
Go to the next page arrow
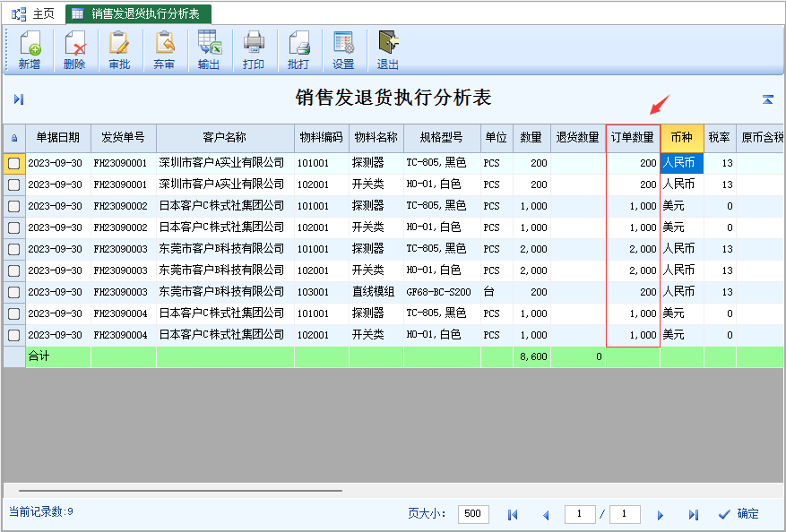point(661,515)
